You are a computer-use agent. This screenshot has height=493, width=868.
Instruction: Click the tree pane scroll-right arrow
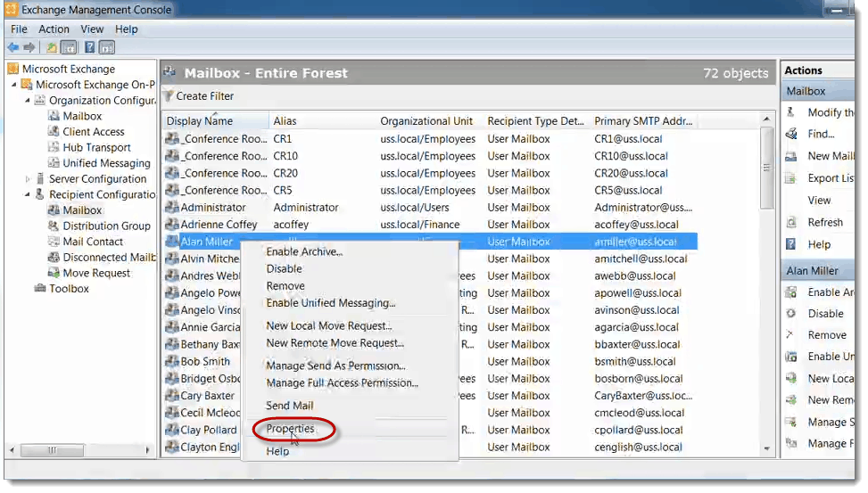coord(147,450)
